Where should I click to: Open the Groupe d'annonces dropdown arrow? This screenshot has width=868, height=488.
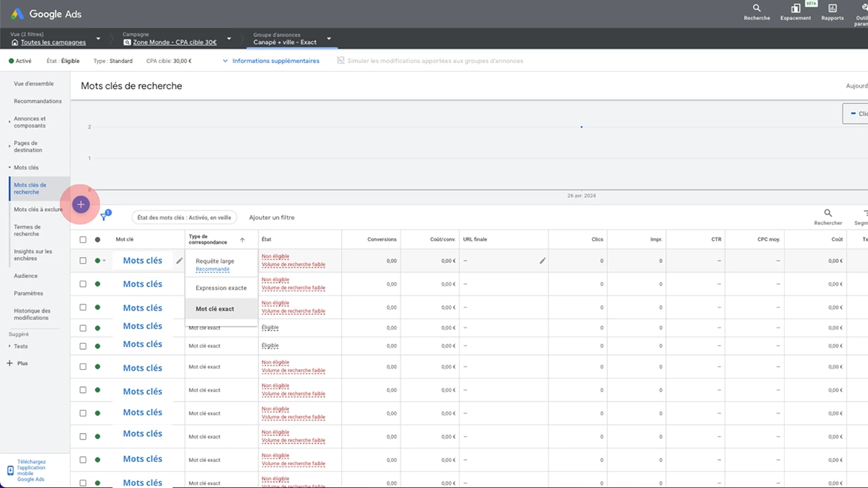pyautogui.click(x=328, y=39)
